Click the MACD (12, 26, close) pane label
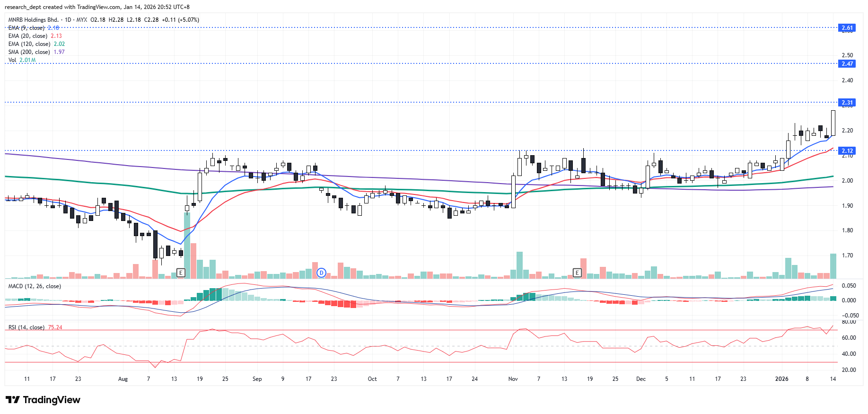The image size is (868, 414). point(35,286)
